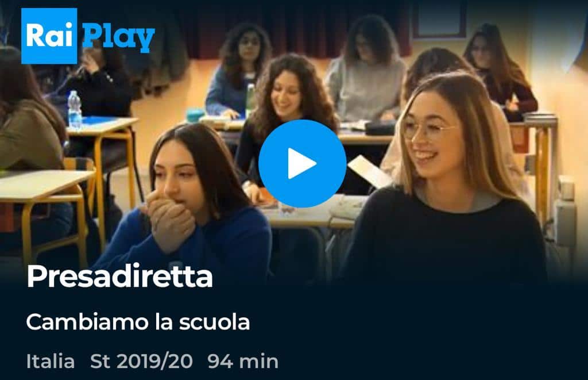This screenshot has height=380, width=588.
Task: Click the white triangle inside the blue circle
Action: (x=301, y=164)
